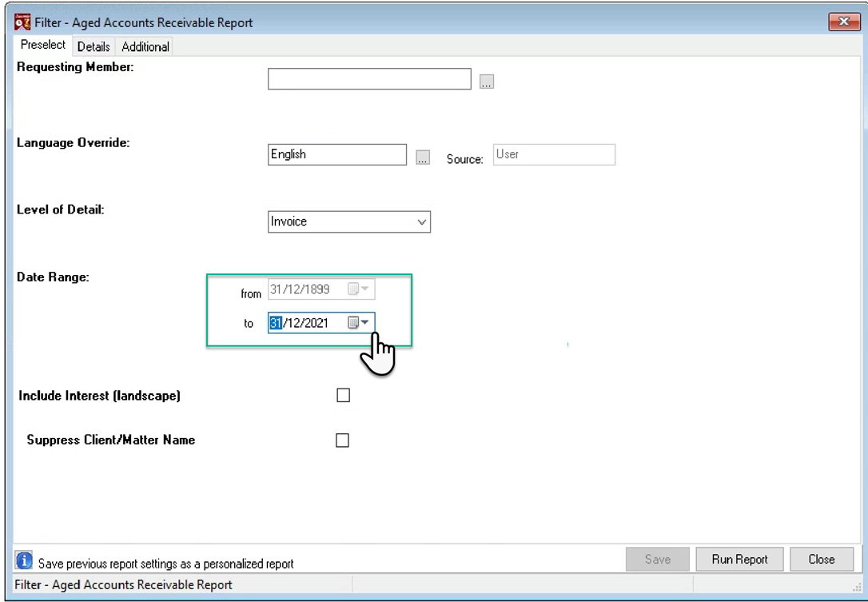Open the calendar picker for the 'to' date
Image resolution: width=868 pixels, height=602 pixels.
pos(359,323)
